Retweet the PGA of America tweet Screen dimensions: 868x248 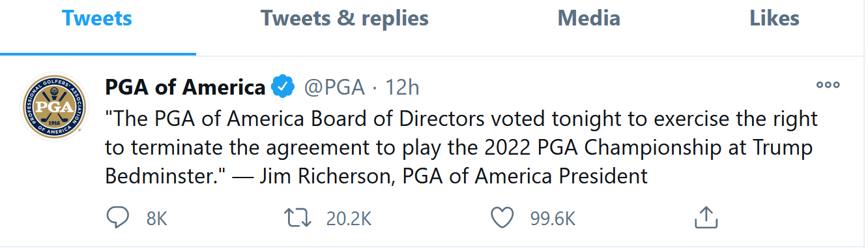(x=299, y=218)
